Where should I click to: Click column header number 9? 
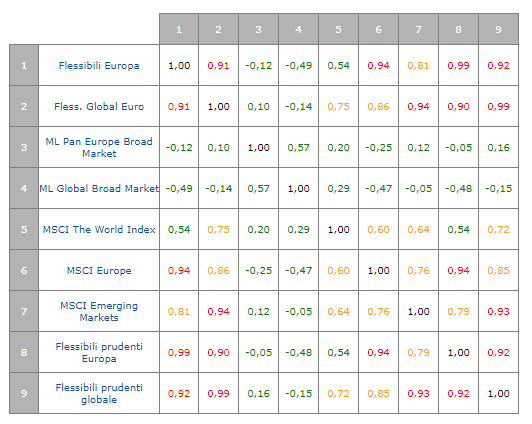498,30
